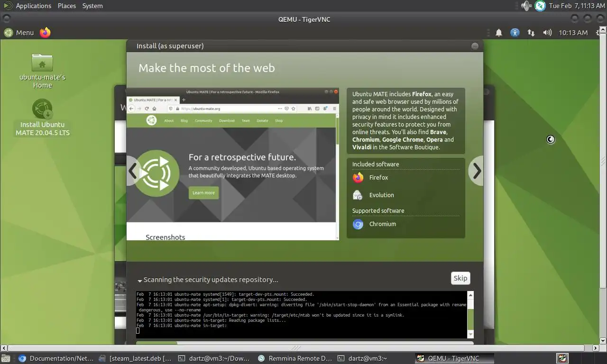The width and height of the screenshot is (607, 364).
Task: Open the Places menu on host panel
Action: point(67,6)
